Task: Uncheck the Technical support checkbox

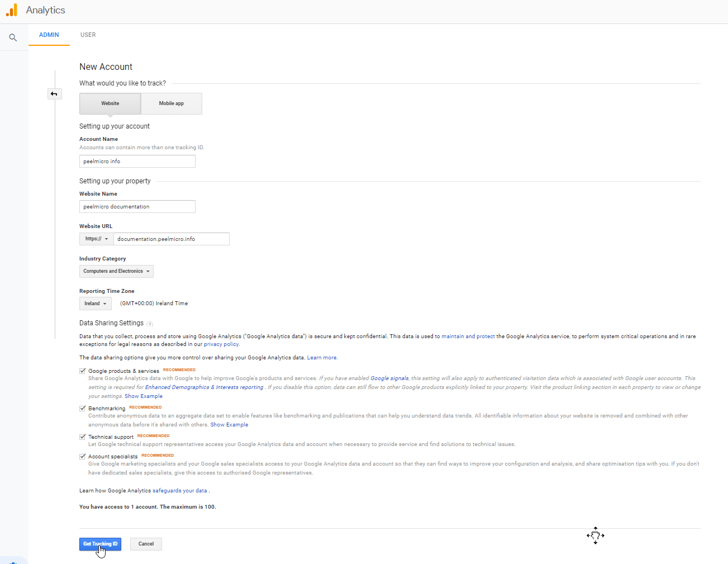Action: click(83, 437)
